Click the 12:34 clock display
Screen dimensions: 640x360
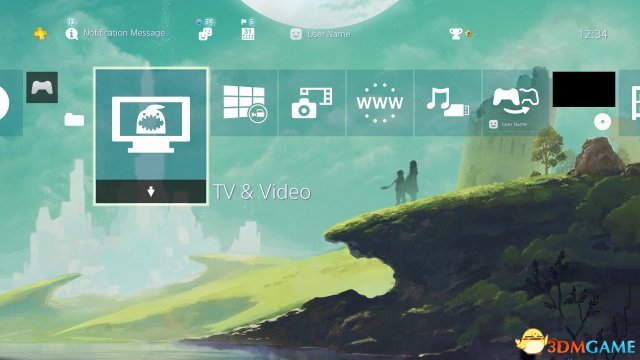(x=593, y=34)
